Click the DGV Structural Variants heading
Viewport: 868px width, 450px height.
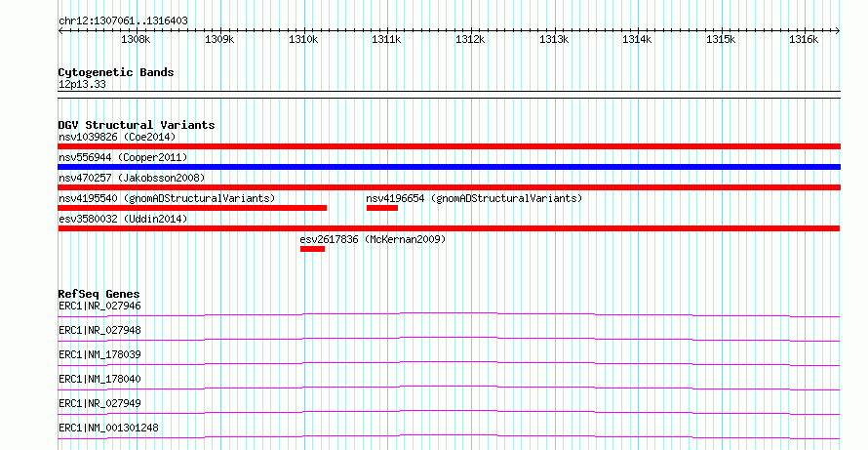[x=137, y=125]
